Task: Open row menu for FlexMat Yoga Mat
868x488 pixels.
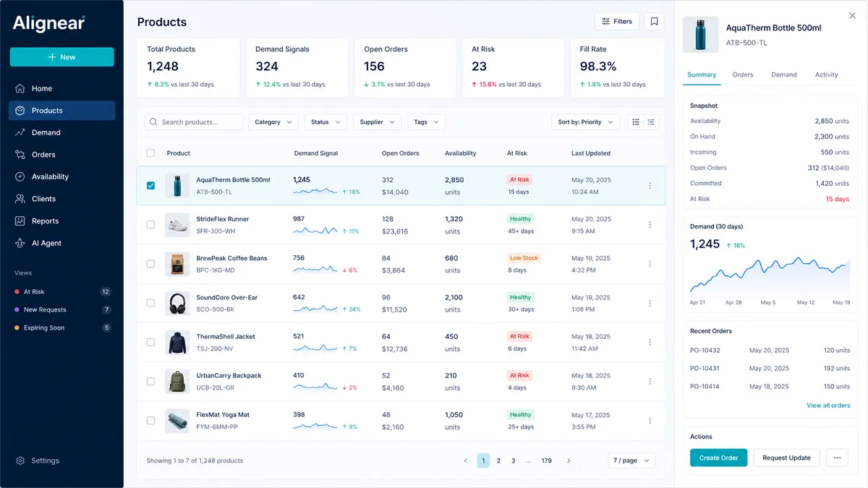Action: click(650, 421)
